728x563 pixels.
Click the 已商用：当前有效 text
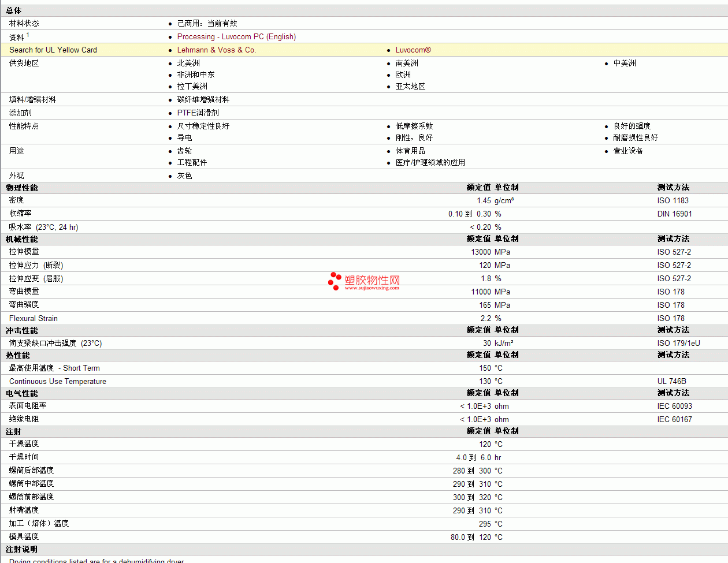[207, 23]
